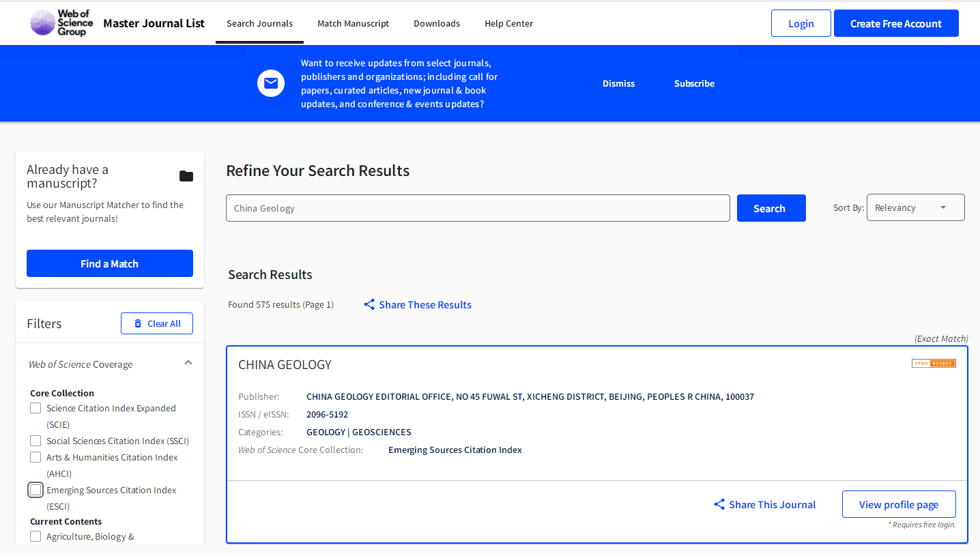
Task: Click the Login button
Action: (x=801, y=23)
